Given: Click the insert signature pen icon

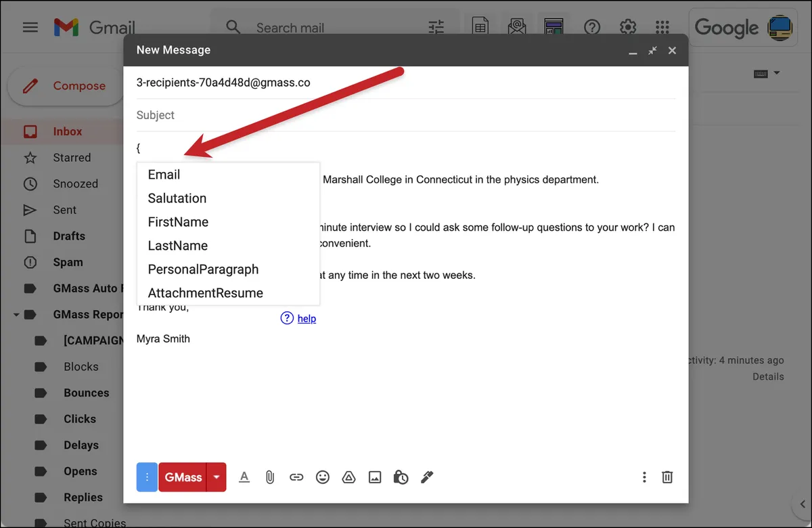Looking at the screenshot, I should pyautogui.click(x=426, y=477).
